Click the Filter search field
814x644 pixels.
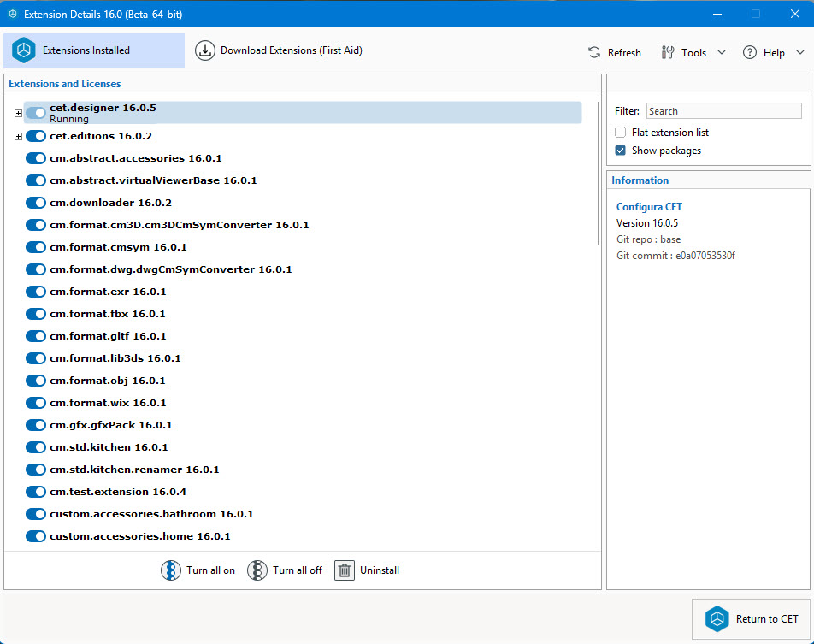[723, 111]
